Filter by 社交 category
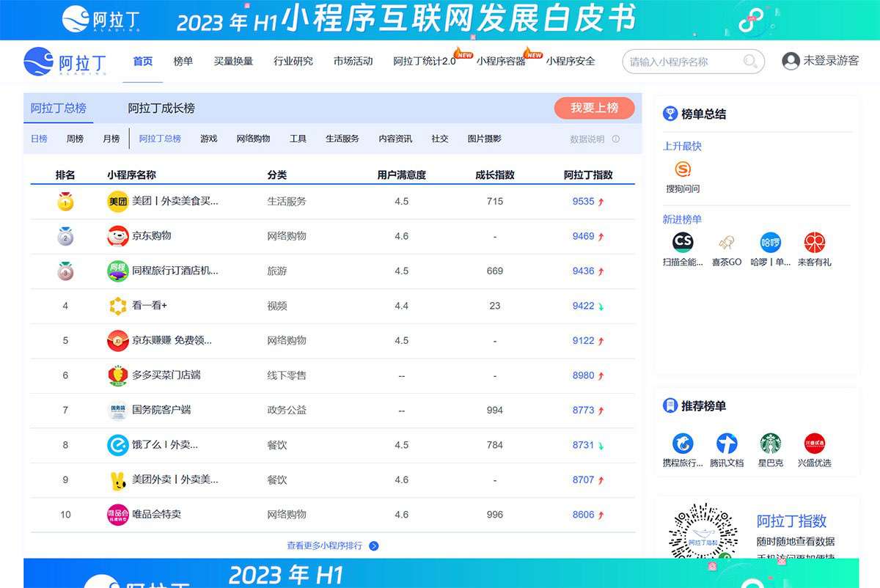Screen dimensions: 880x588 pyautogui.click(x=440, y=139)
